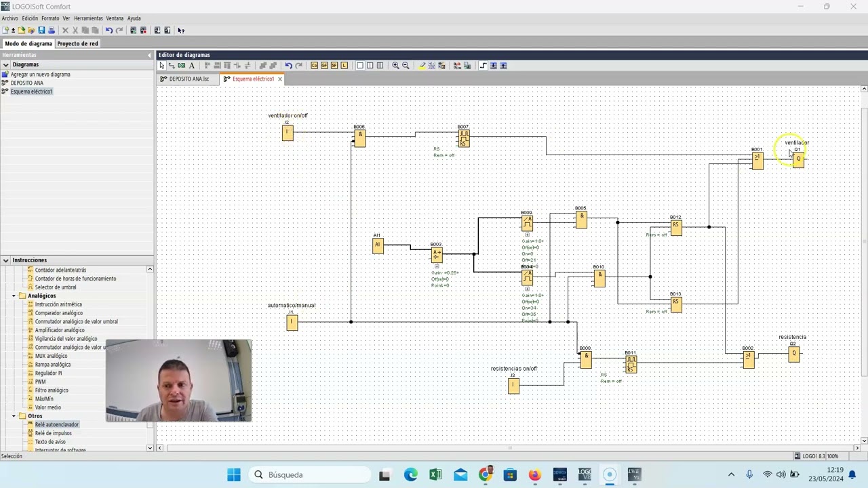This screenshot has height=488, width=868.
Task: Collapse the Herramientas panel arrow
Action: [149, 55]
